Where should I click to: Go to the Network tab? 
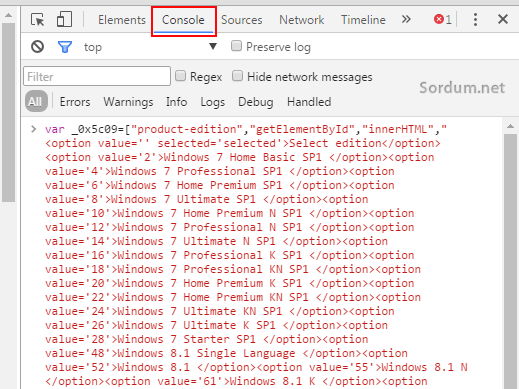pos(302,20)
